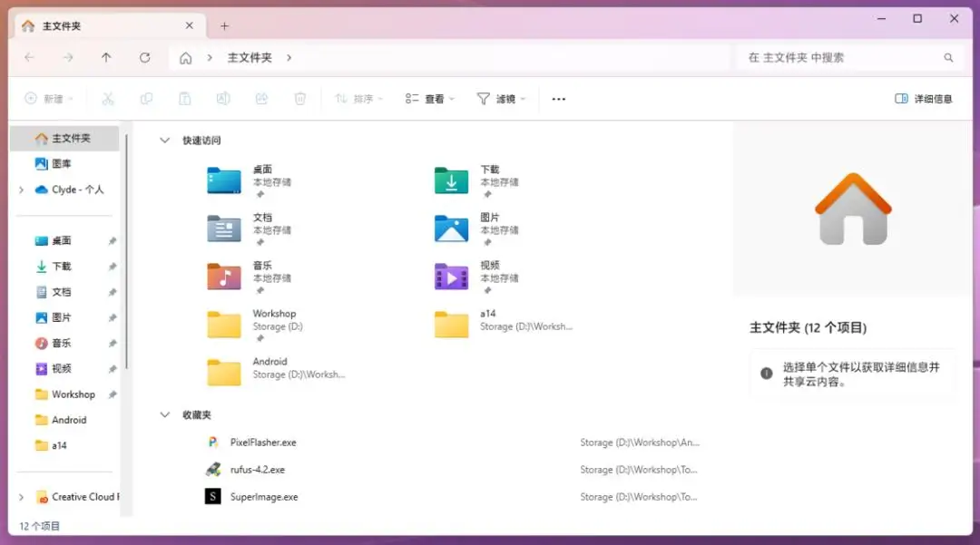
Task: Click the Up navigation arrow
Action: point(105,57)
